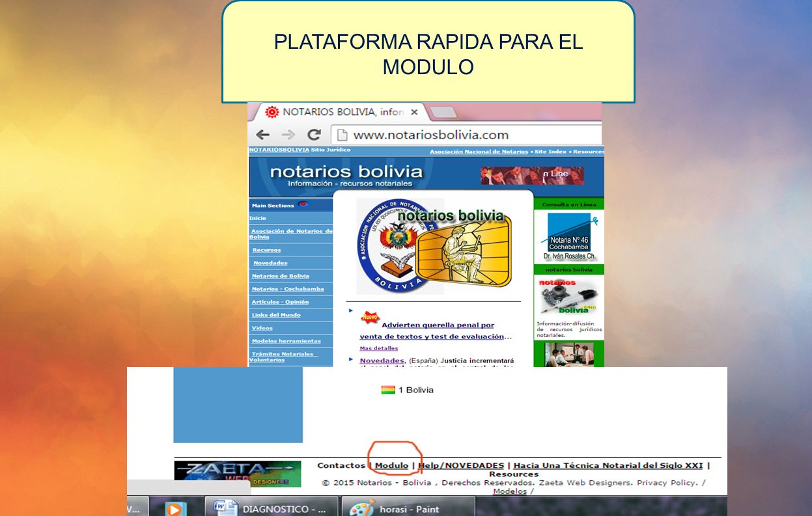Open the Novedades sidebar item

pos(270,263)
